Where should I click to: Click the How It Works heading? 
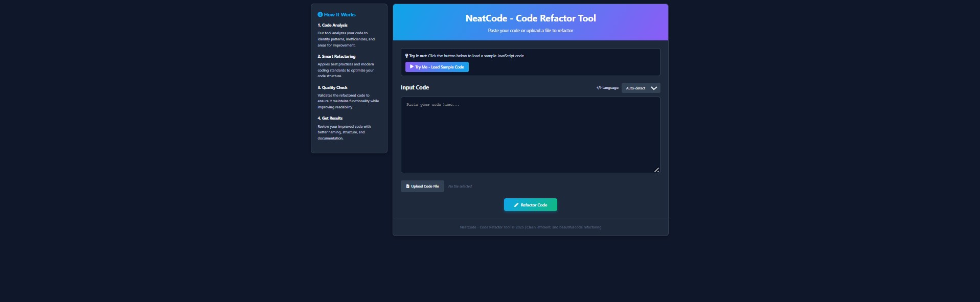pyautogui.click(x=336, y=15)
